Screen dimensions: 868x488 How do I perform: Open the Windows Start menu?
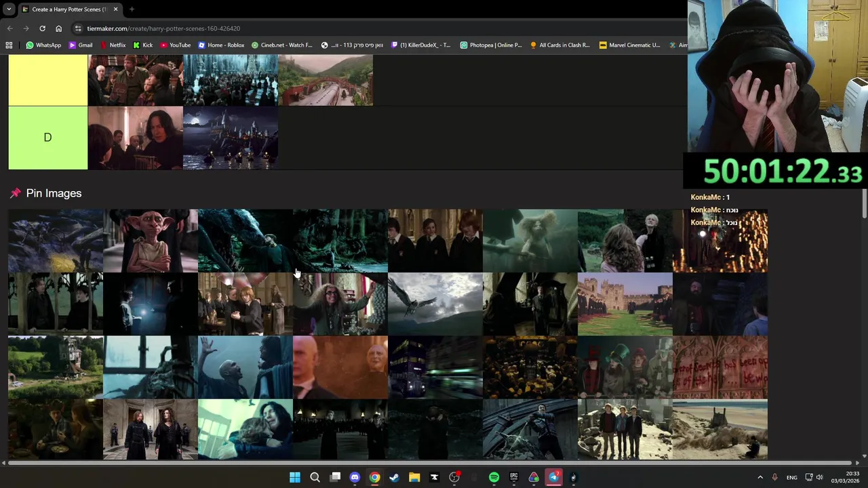295,477
